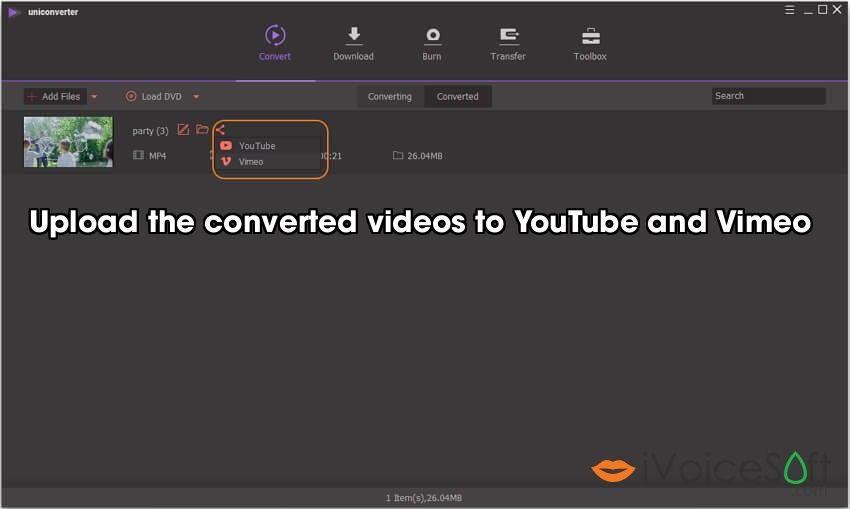Open the file location folder icon
The height and width of the screenshot is (509, 850).
pos(202,129)
